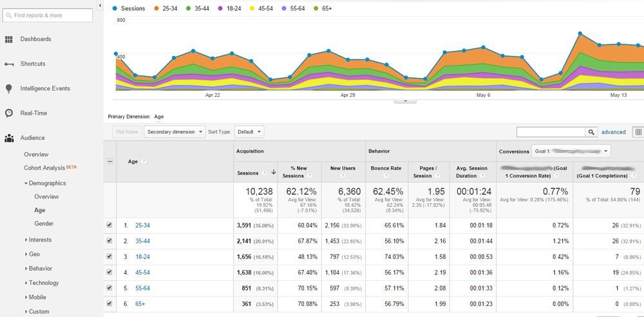Click the Real-Time clock icon

point(8,113)
